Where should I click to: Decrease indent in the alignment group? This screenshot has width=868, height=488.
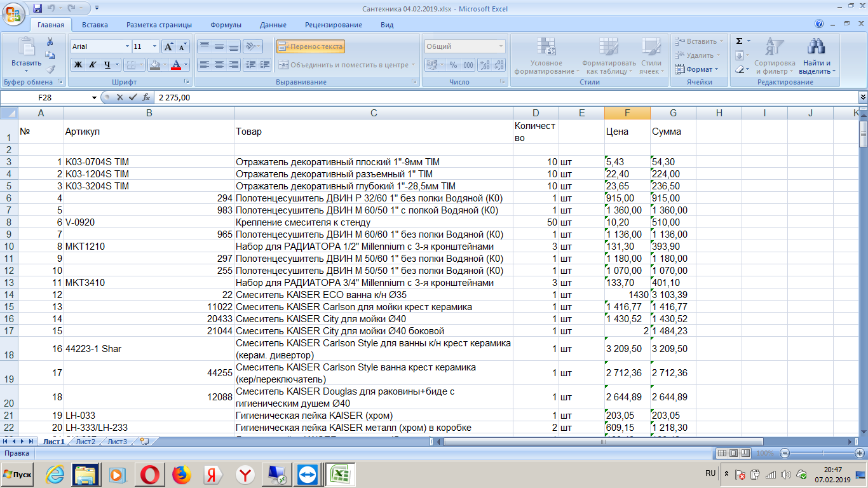250,64
